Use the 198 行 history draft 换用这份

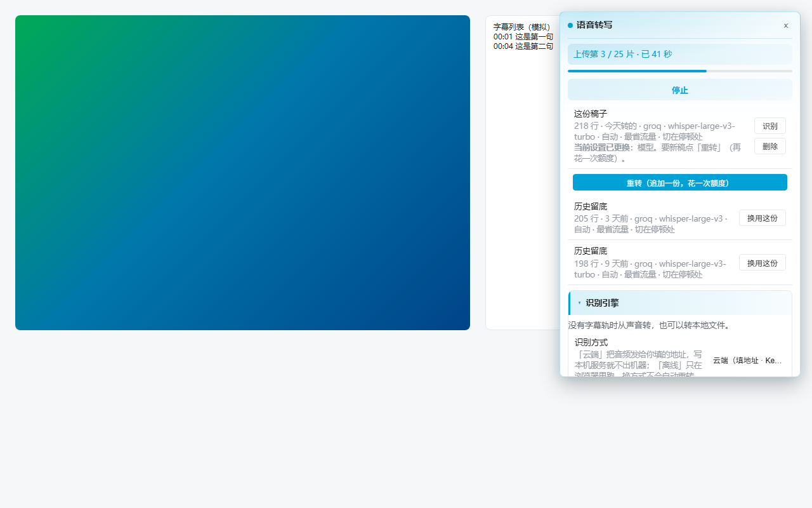[763, 262]
